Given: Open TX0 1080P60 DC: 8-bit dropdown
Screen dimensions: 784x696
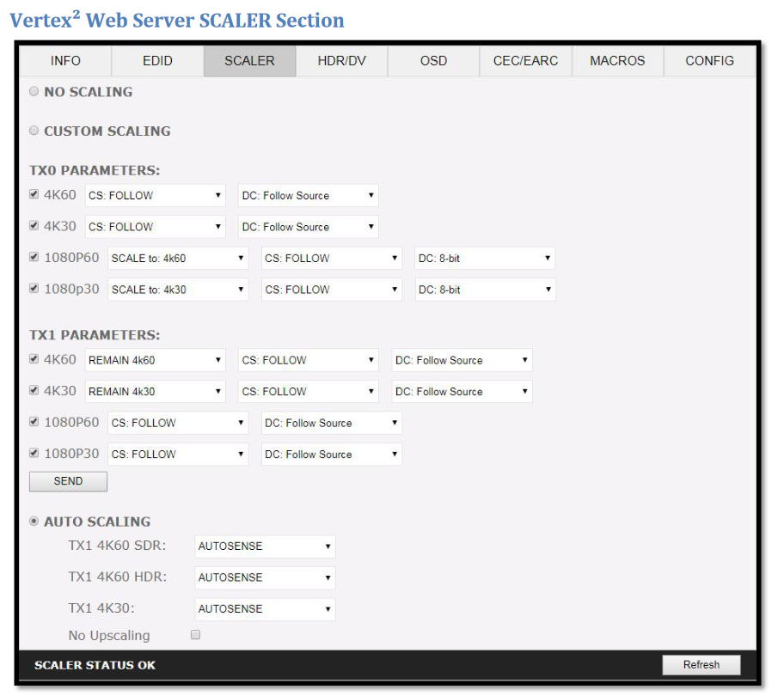Looking at the screenshot, I should (485, 259).
